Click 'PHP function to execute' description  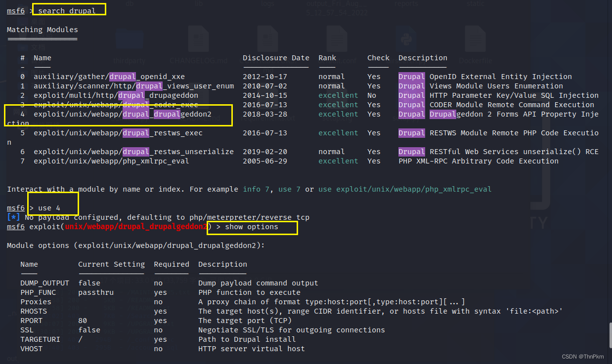(x=249, y=292)
